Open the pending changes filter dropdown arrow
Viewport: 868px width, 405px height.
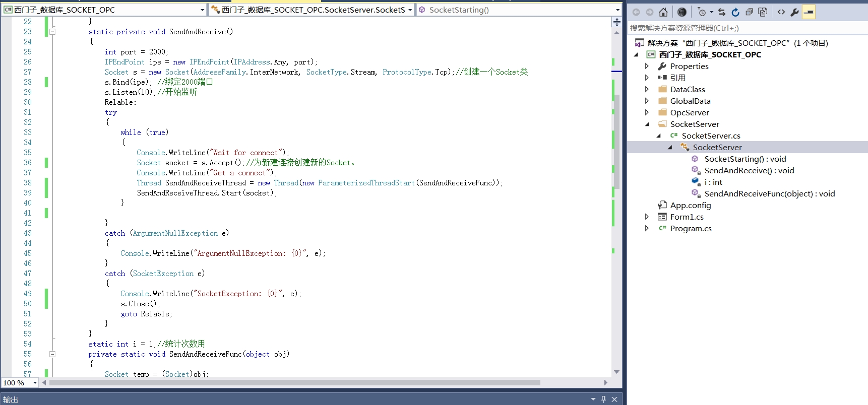coord(711,12)
